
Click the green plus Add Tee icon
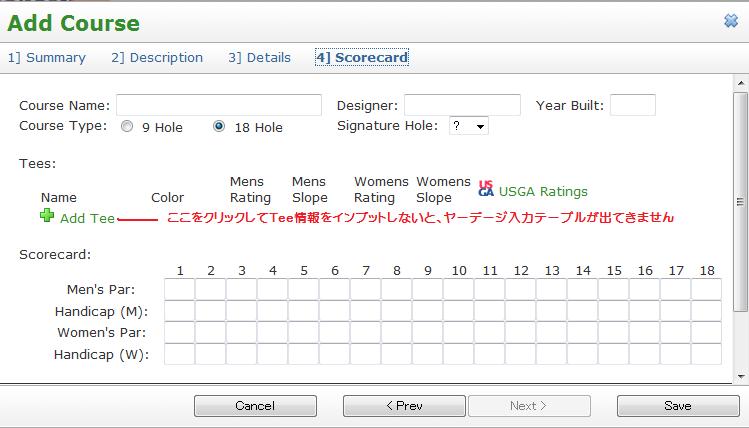pyautogui.click(x=47, y=216)
